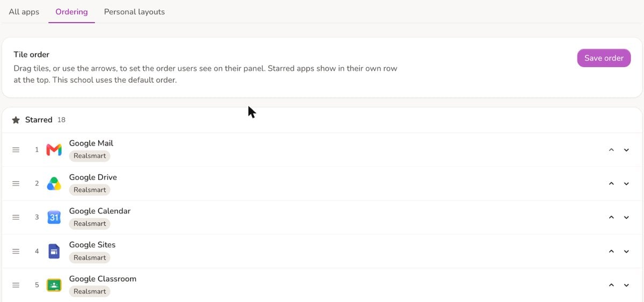The width and height of the screenshot is (644, 302).
Task: Click the Realsmart tag under Google Mail
Action: (x=90, y=156)
